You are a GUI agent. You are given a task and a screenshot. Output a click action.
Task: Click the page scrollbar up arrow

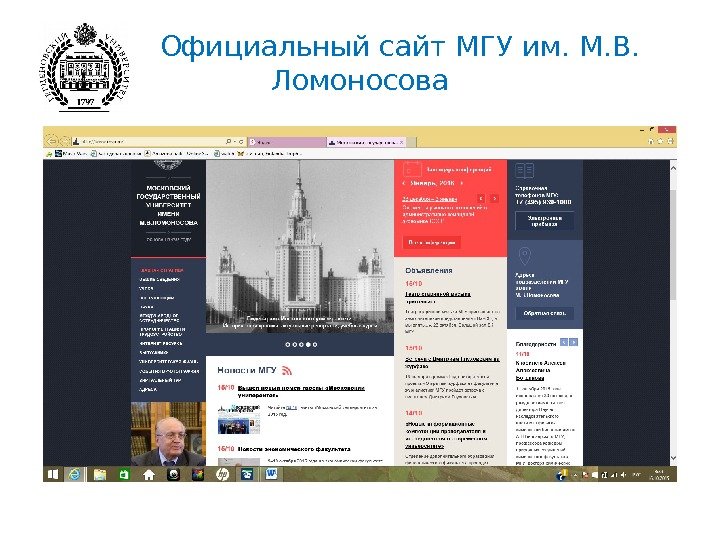673,168
